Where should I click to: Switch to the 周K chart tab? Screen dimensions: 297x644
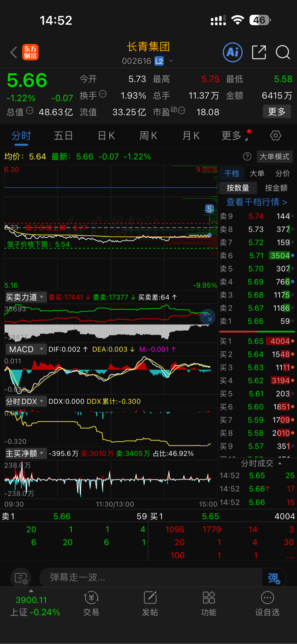click(148, 136)
